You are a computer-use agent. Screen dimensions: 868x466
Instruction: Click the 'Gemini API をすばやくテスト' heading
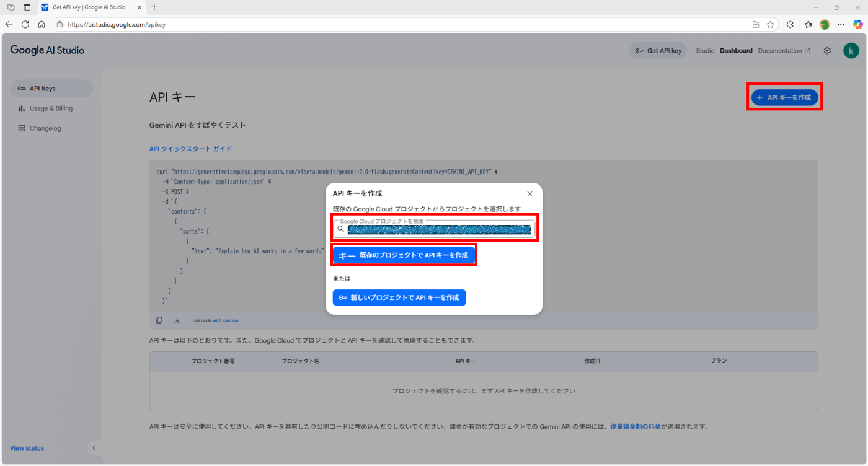pos(198,125)
